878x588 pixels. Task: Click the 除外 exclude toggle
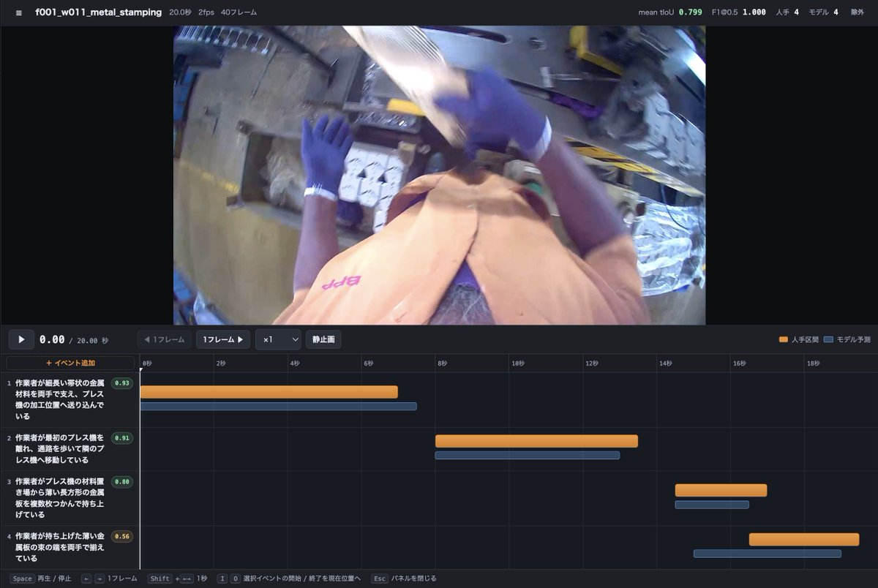(858, 12)
